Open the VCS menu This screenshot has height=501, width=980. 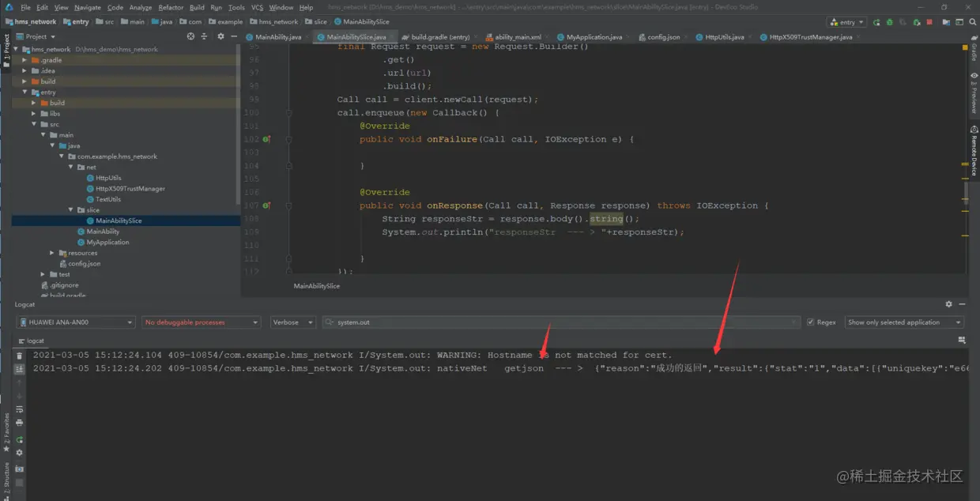pyautogui.click(x=257, y=7)
